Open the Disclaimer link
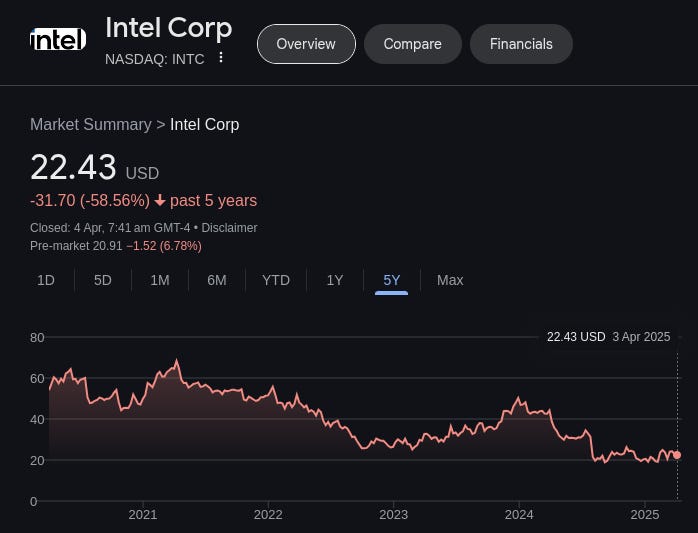 point(229,228)
